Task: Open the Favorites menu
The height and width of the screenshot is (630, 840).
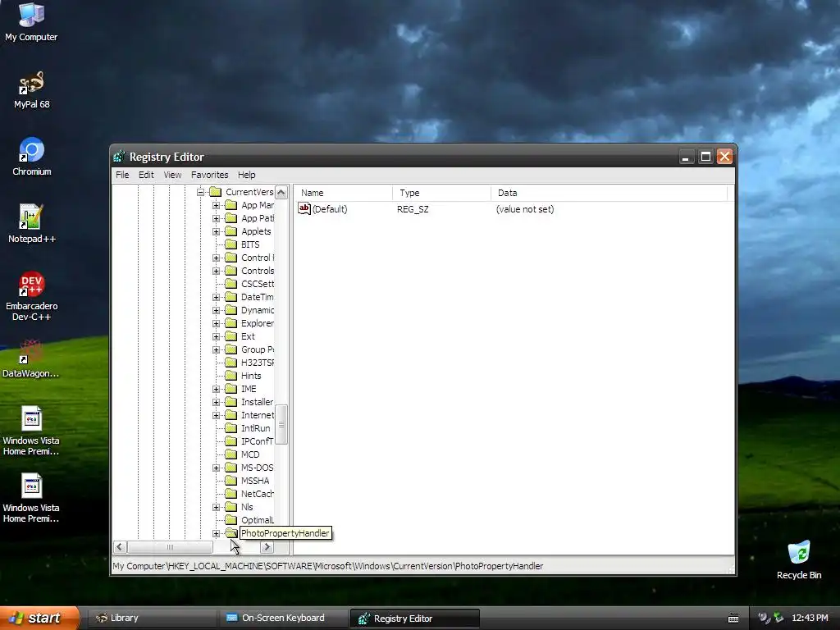Action: point(209,175)
